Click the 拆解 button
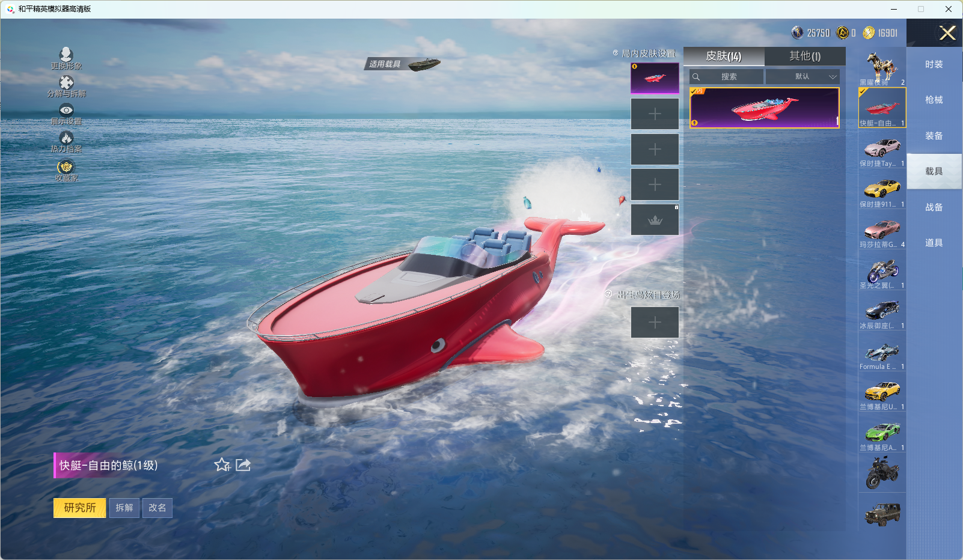Image resolution: width=963 pixels, height=560 pixels. click(124, 508)
